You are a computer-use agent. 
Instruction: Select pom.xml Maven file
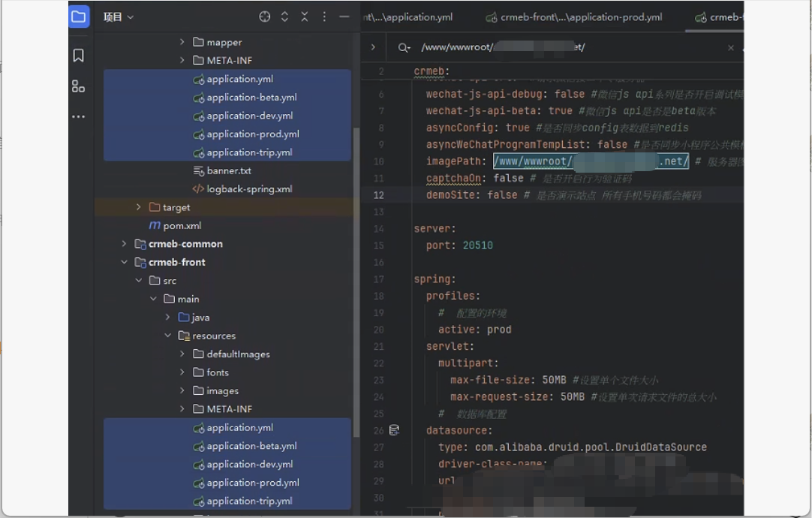[175, 225]
